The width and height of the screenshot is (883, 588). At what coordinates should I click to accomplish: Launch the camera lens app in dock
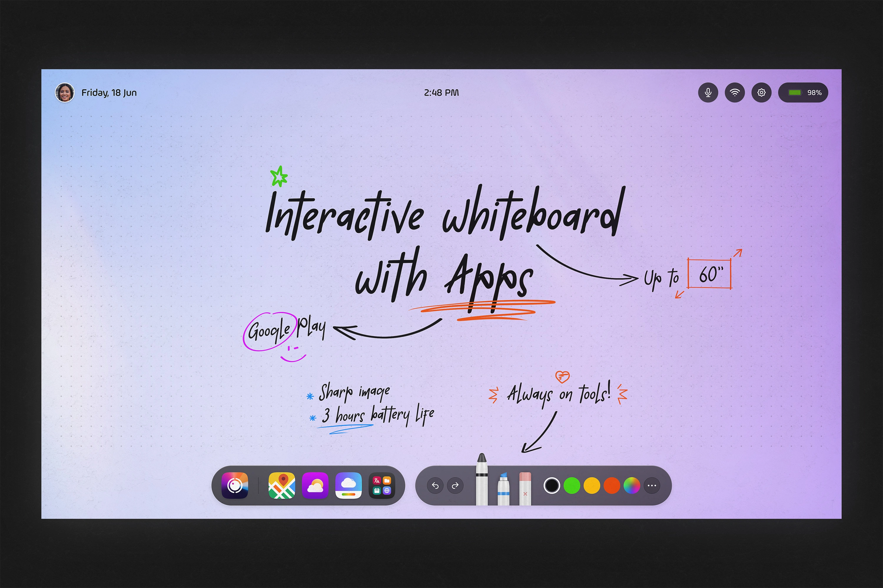[235, 486]
